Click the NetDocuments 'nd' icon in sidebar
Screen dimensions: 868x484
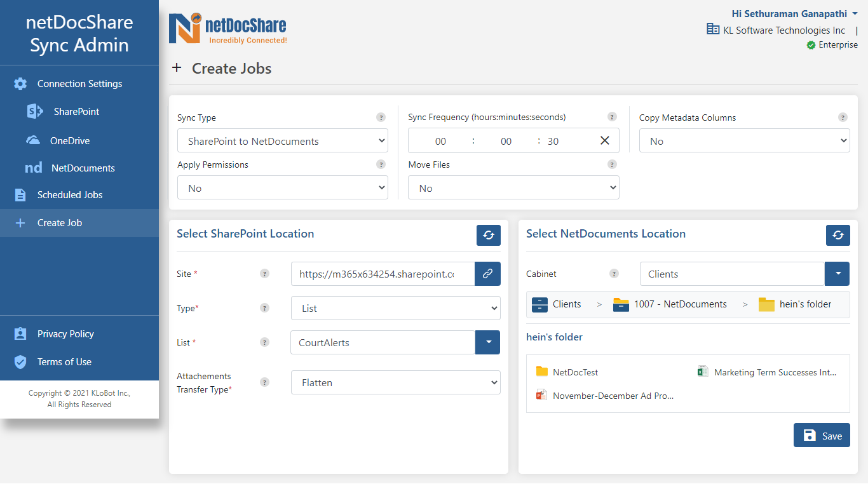tap(34, 168)
